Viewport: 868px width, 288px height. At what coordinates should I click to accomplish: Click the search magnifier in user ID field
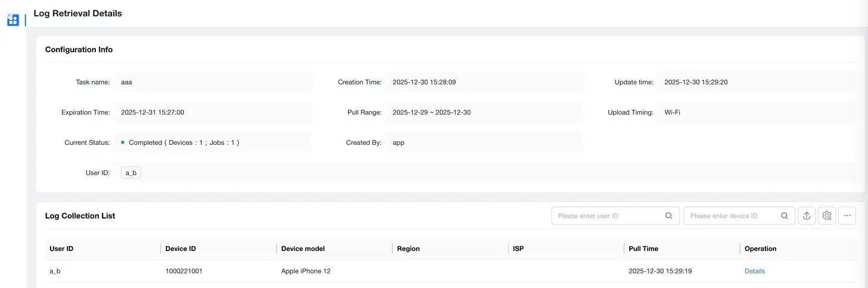point(668,216)
